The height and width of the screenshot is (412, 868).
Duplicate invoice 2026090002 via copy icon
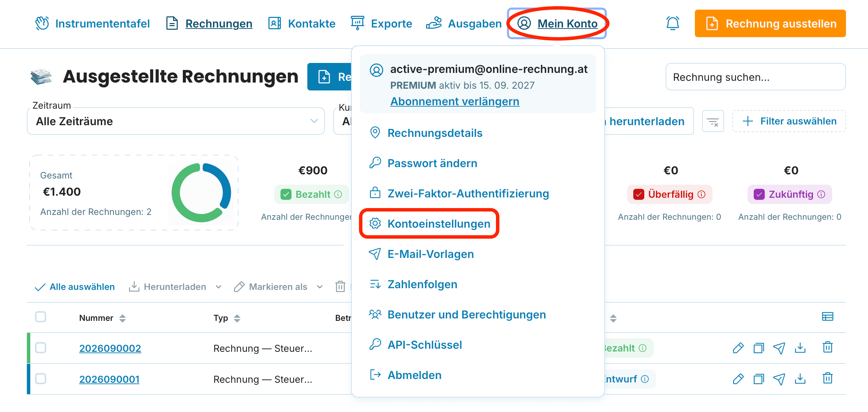pos(759,348)
